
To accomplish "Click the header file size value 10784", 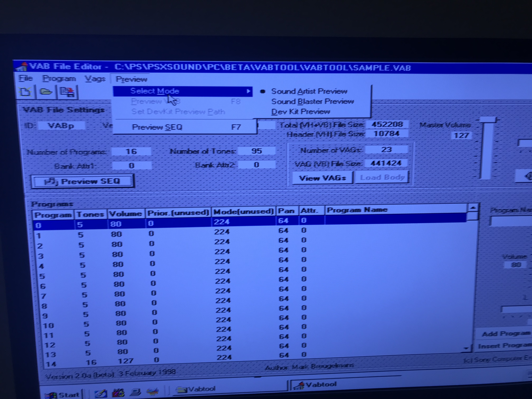I will pos(387,134).
